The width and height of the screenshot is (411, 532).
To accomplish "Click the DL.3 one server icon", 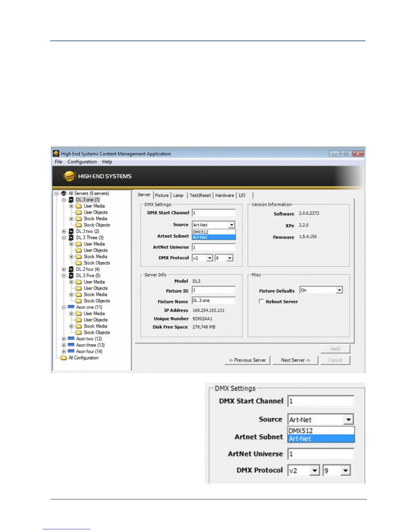I will coord(71,200).
